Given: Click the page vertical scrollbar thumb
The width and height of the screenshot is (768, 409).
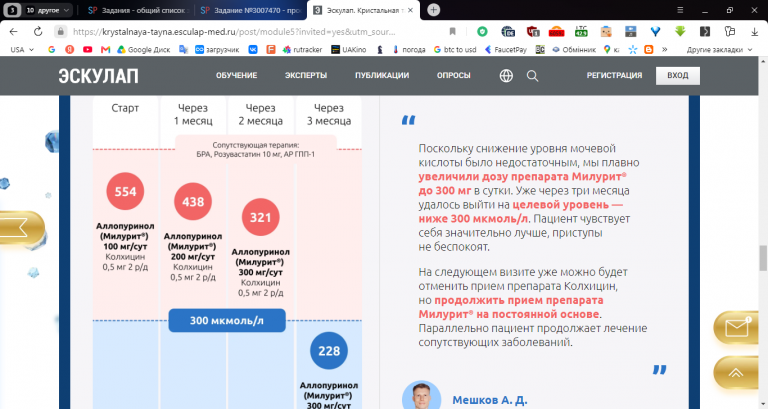Looking at the screenshot, I should (x=763, y=258).
